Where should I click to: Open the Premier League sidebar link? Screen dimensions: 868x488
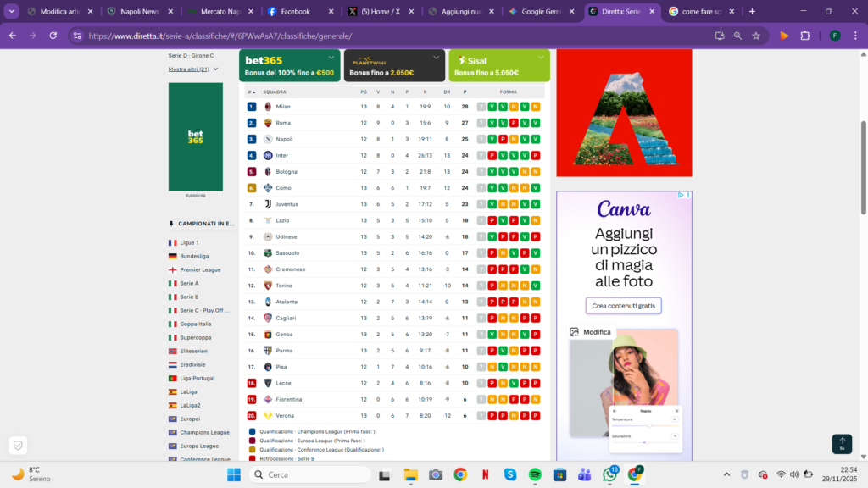[200, 270]
